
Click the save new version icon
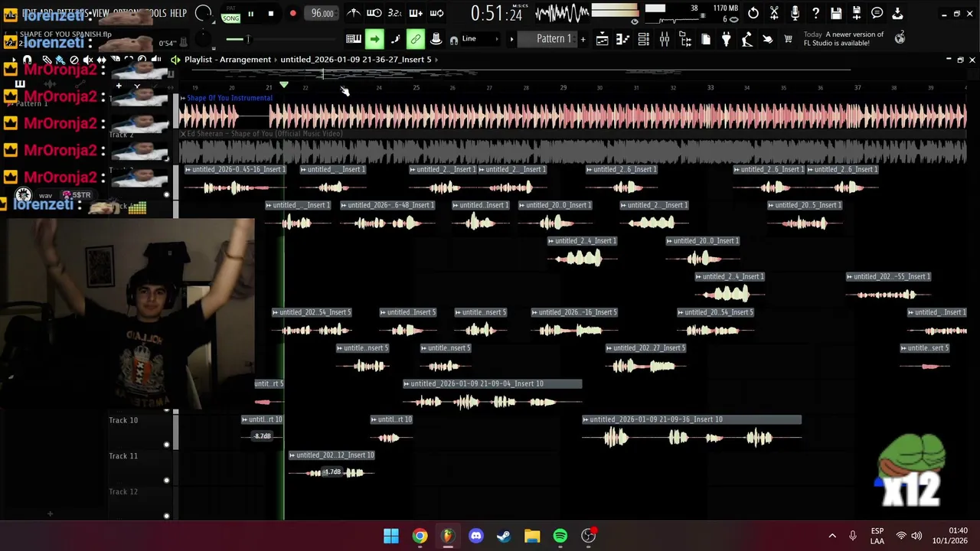(857, 13)
